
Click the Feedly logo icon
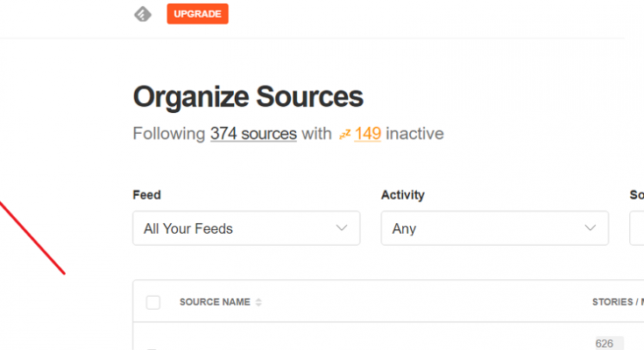(x=143, y=14)
